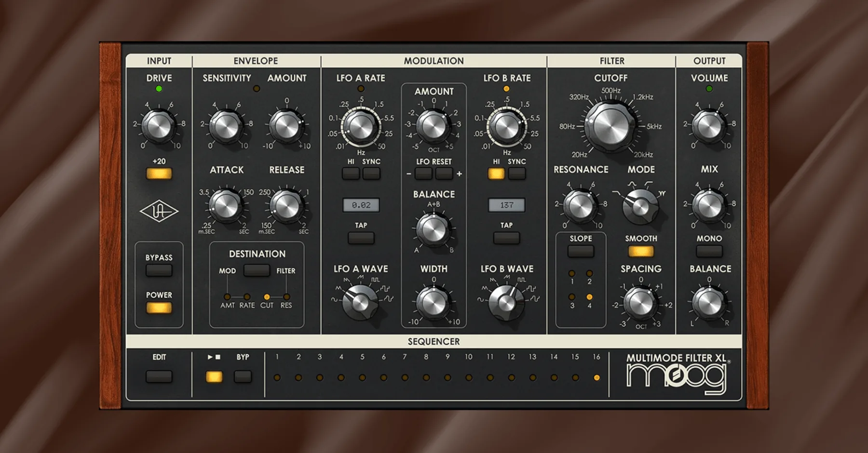Toggle the SMOOTH button
This screenshot has height=453, width=868.
click(641, 251)
